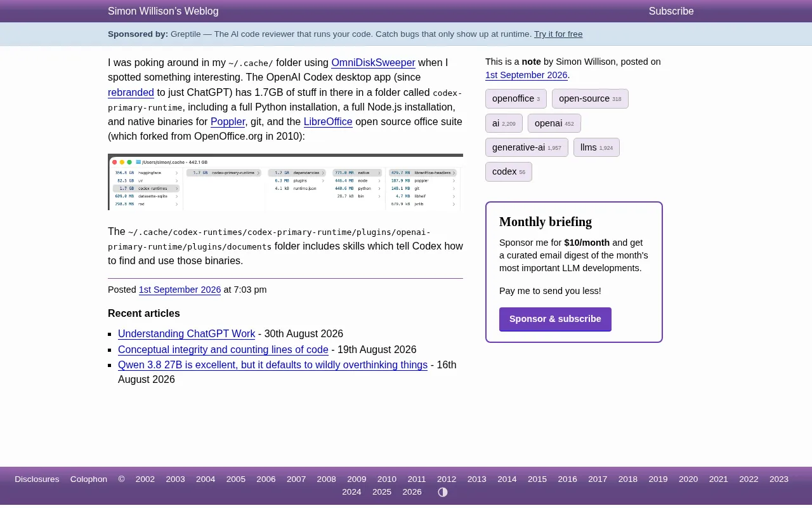Open the Simon Willison's Weblog home link
Viewport: 812px width, 508px height.
pos(163,11)
